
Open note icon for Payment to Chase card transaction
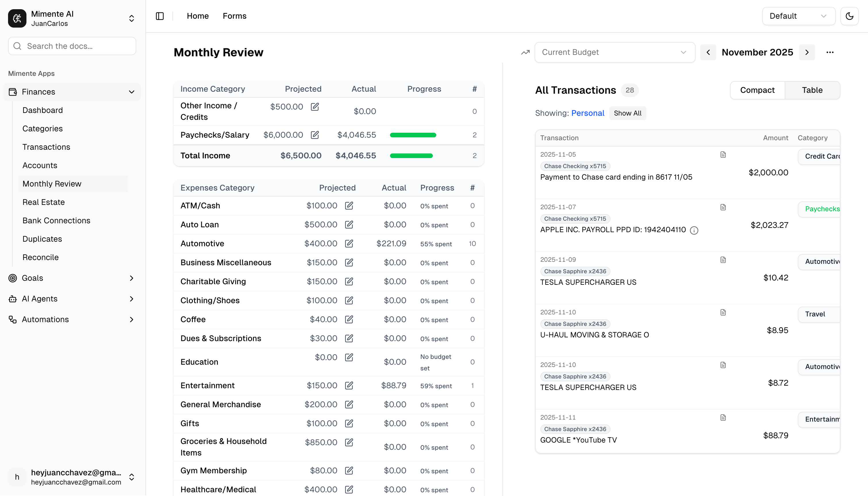coord(723,155)
